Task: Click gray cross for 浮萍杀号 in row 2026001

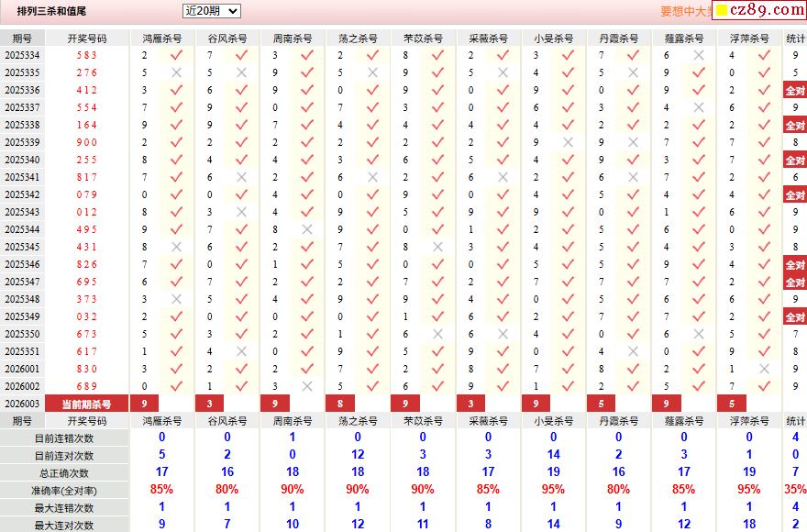Action: (x=764, y=369)
